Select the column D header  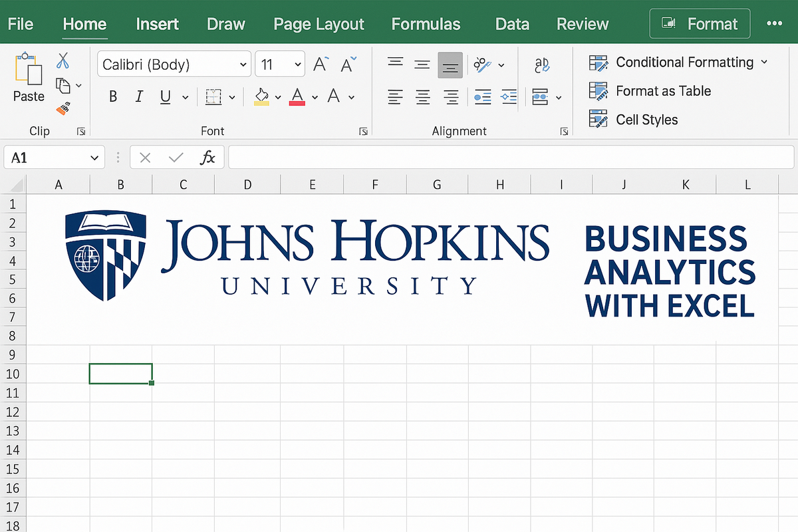pos(247,185)
